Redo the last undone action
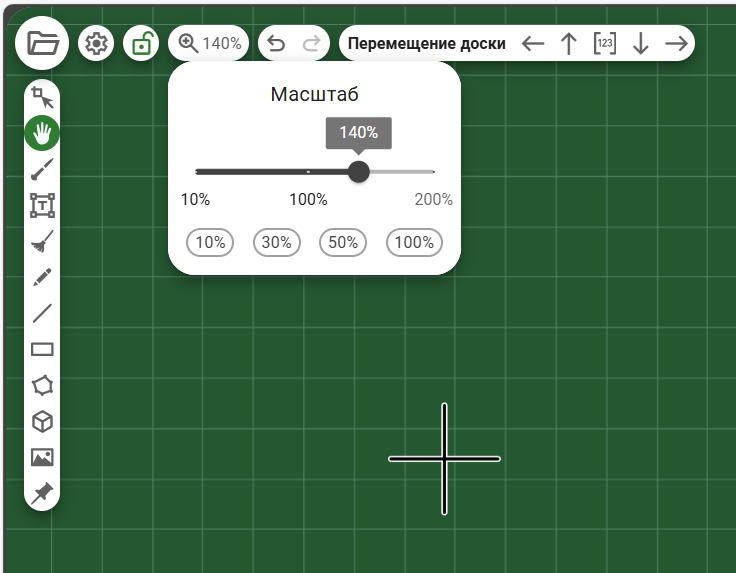This screenshot has height=573, width=736. pyautogui.click(x=311, y=44)
